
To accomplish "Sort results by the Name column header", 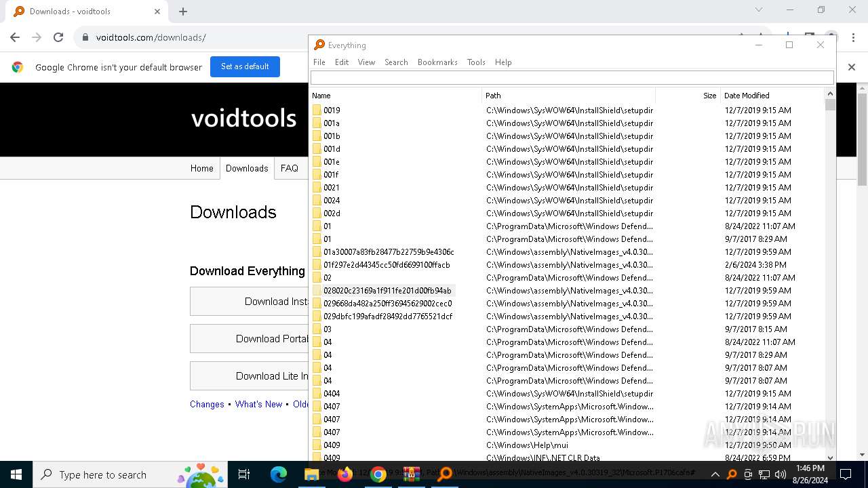I will [395, 96].
